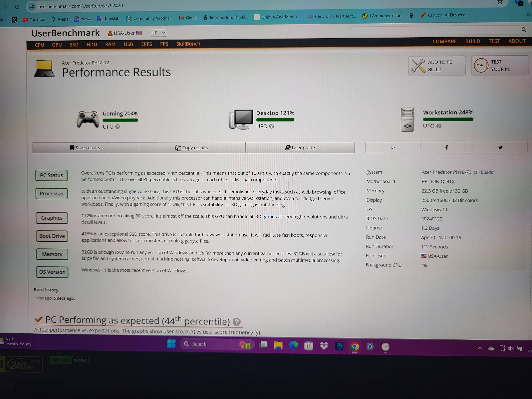Click the Facebook share icon
This screenshot has height=399, width=532.
pyautogui.click(x=446, y=147)
